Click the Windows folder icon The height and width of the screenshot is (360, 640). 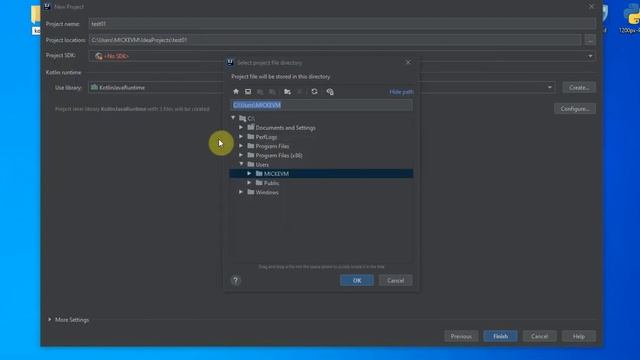pyautogui.click(x=251, y=192)
